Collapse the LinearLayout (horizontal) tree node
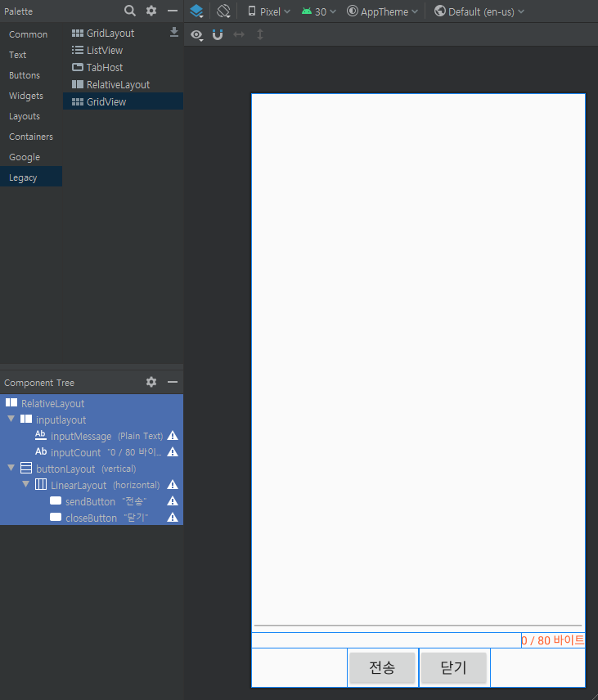Image resolution: width=598 pixels, height=700 pixels. [26, 484]
